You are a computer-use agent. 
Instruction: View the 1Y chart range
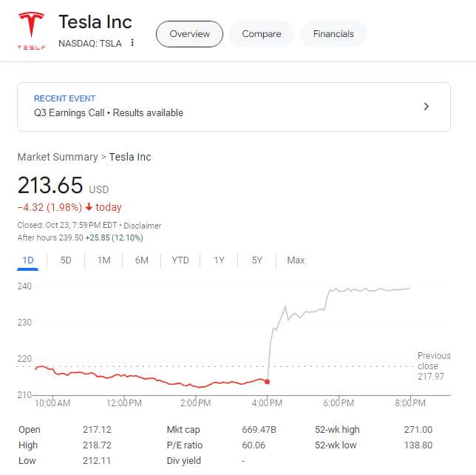click(219, 260)
